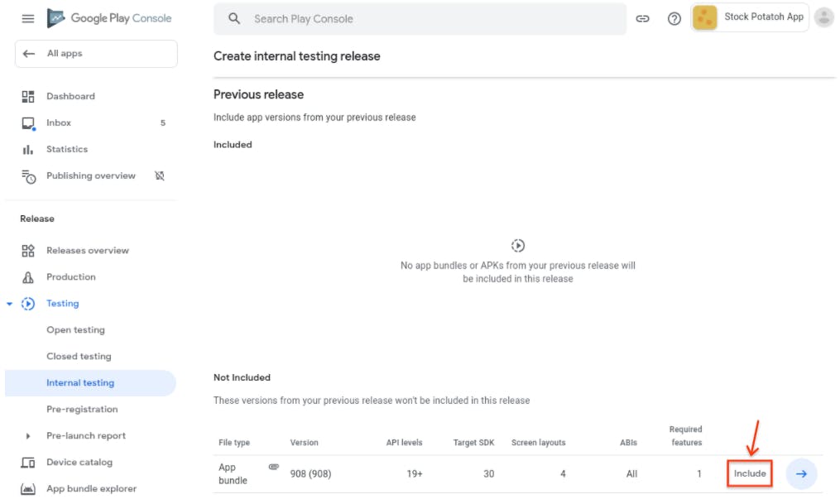Click the eye icon next to App bundle
The image size is (840, 504).
273,467
